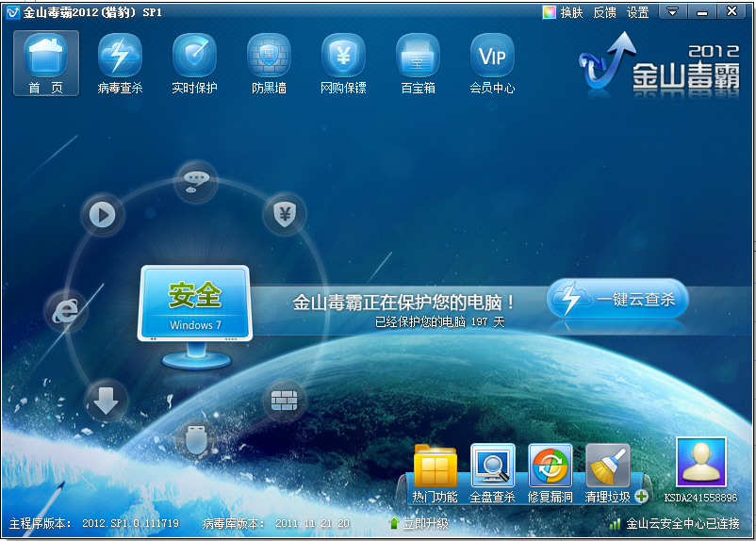Open the 首页 home tab

[46, 63]
